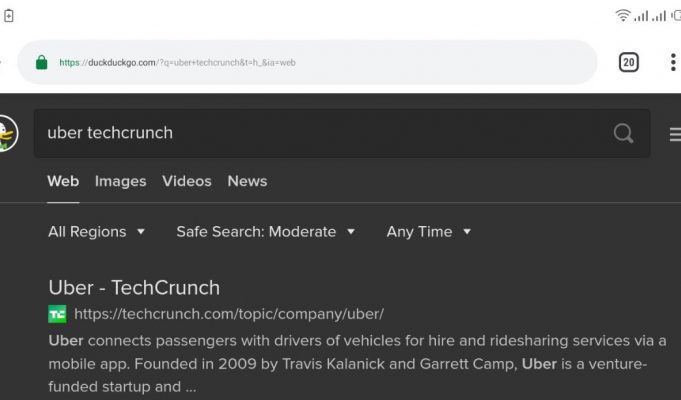681x400 pixels.
Task: Click the 'uber techcrunch' search box
Action: [x=342, y=133]
